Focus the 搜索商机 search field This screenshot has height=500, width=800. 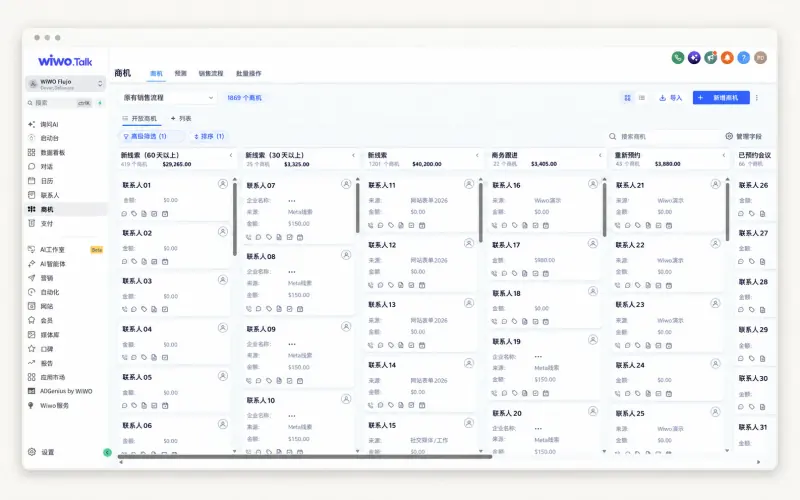click(663, 136)
